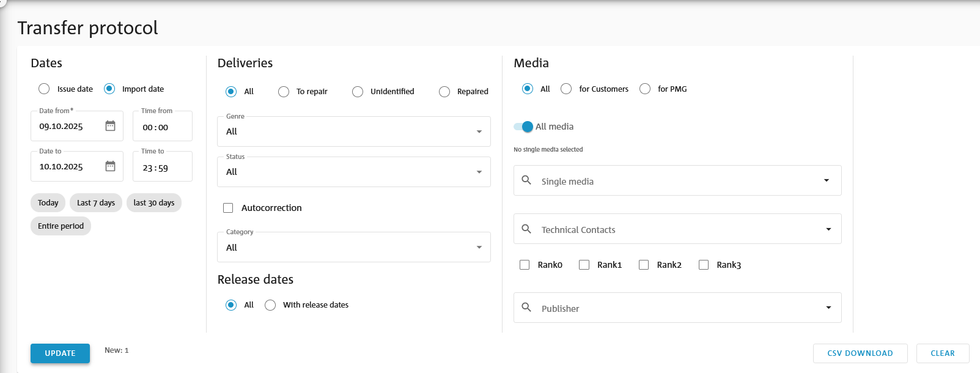
Task: Apply the Last 7 days preset
Action: click(x=96, y=203)
